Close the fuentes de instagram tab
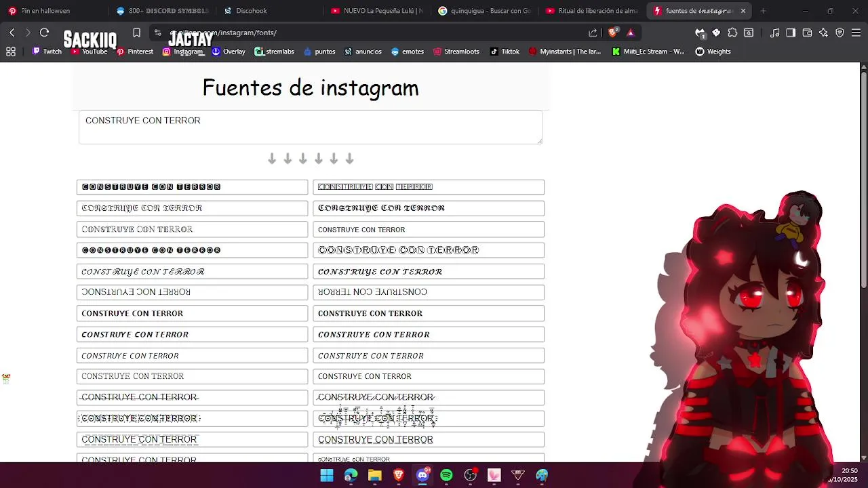This screenshot has width=868, height=488. [743, 11]
